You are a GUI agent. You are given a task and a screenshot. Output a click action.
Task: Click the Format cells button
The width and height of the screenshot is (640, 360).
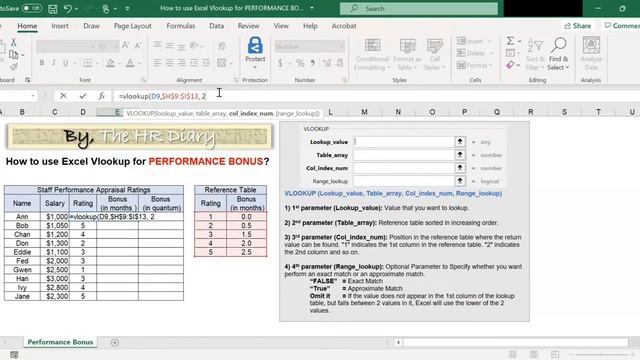tap(475, 65)
